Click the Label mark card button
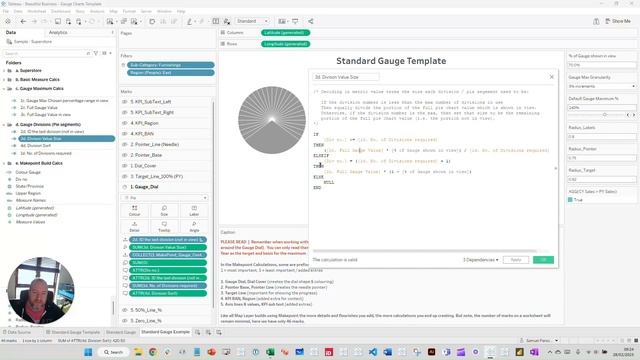Screen dimensions: 640x360 click(x=194, y=211)
